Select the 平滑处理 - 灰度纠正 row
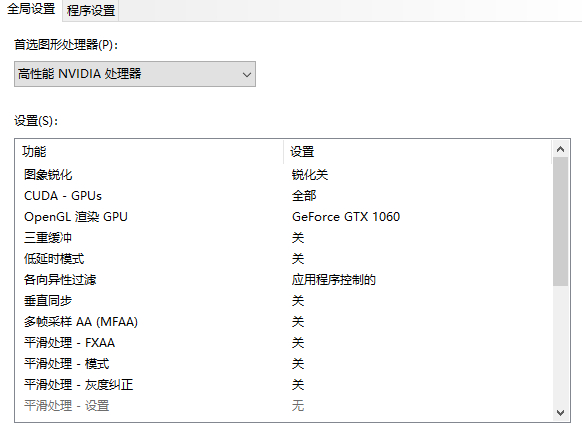This screenshot has height=430, width=582. 284,384
